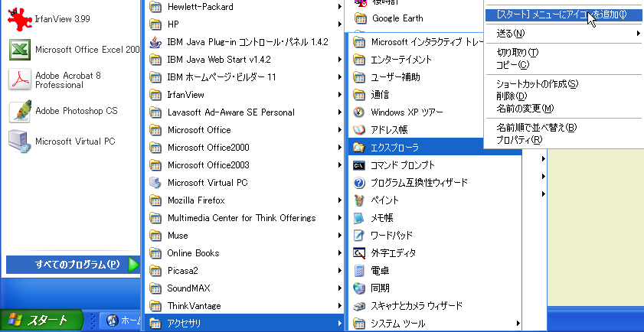Open メモ帳 notepad icon

click(x=359, y=218)
